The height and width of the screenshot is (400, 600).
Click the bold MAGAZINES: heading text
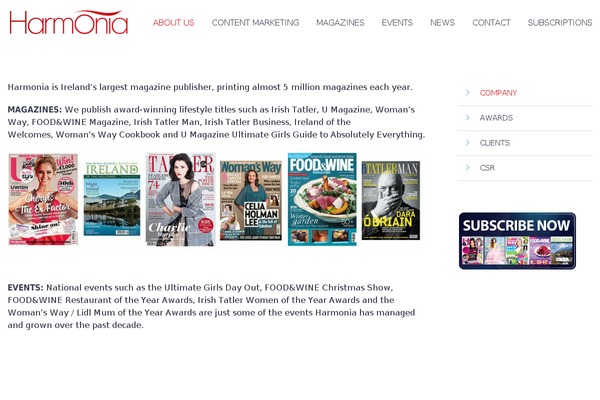point(34,109)
